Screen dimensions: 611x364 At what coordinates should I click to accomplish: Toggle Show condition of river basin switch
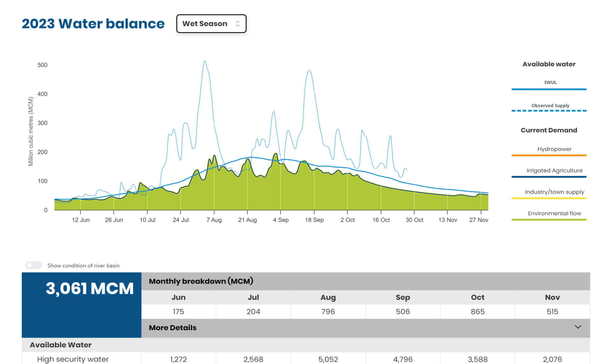point(34,265)
